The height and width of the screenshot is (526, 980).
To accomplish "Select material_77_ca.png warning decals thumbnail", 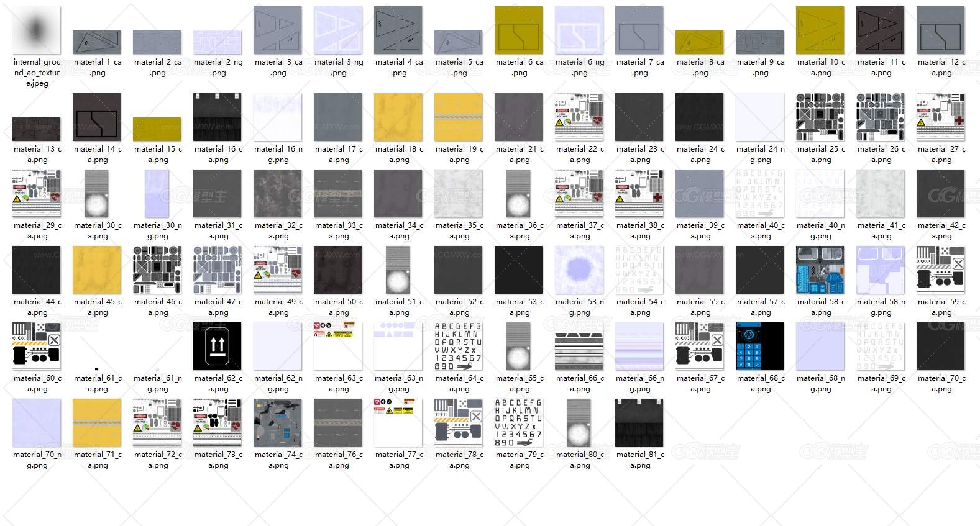I will tap(398, 422).
